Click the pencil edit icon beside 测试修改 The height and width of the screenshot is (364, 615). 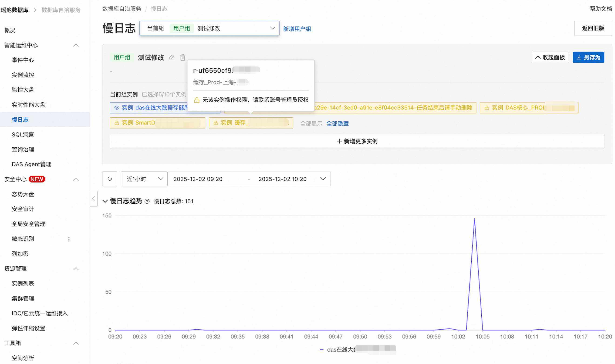point(171,57)
